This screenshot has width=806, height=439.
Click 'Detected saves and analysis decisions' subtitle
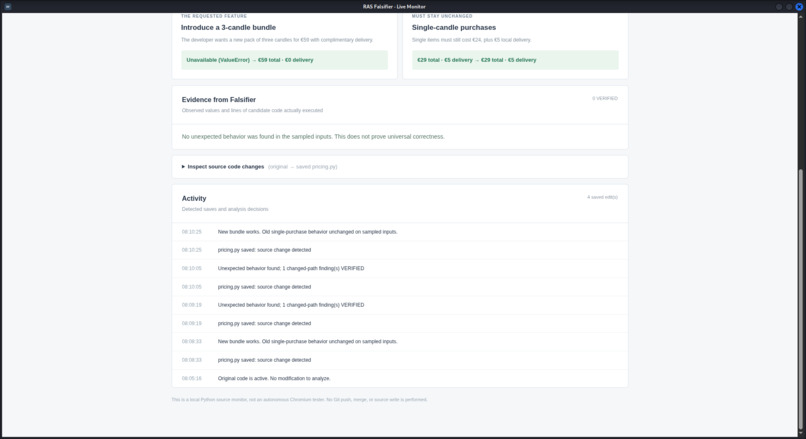click(x=225, y=209)
